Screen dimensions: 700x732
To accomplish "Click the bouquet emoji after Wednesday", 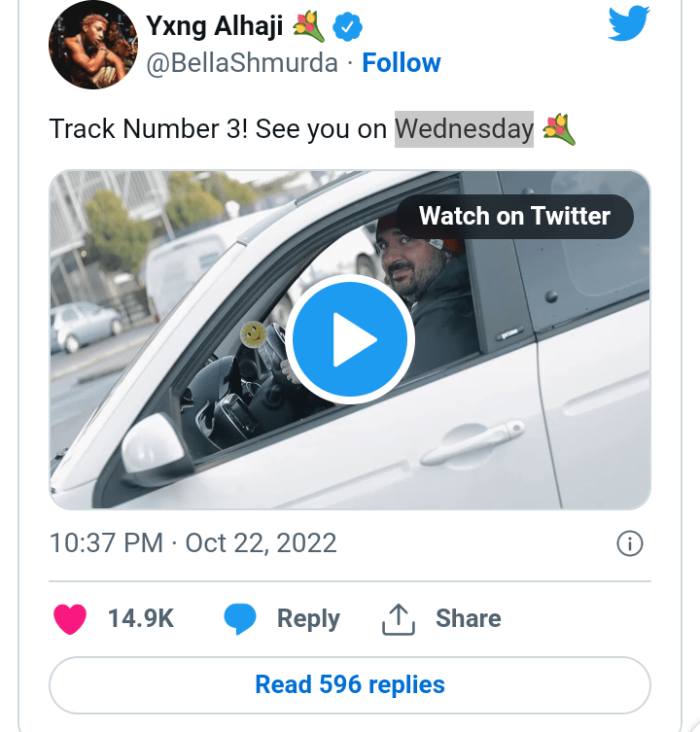I will pos(559,129).
